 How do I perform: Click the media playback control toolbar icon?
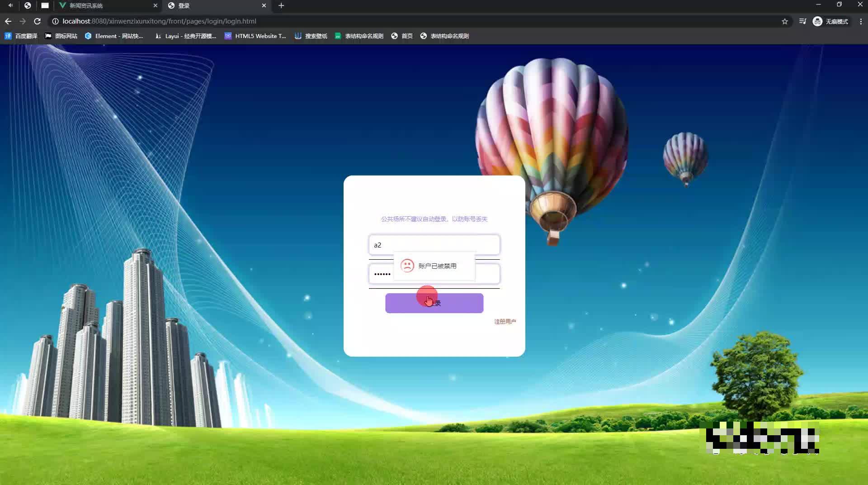[802, 21]
